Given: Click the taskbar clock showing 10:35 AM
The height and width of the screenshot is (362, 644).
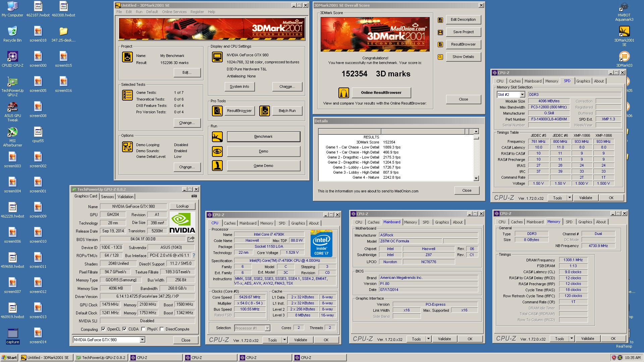Looking at the screenshot, I should pos(633,358).
